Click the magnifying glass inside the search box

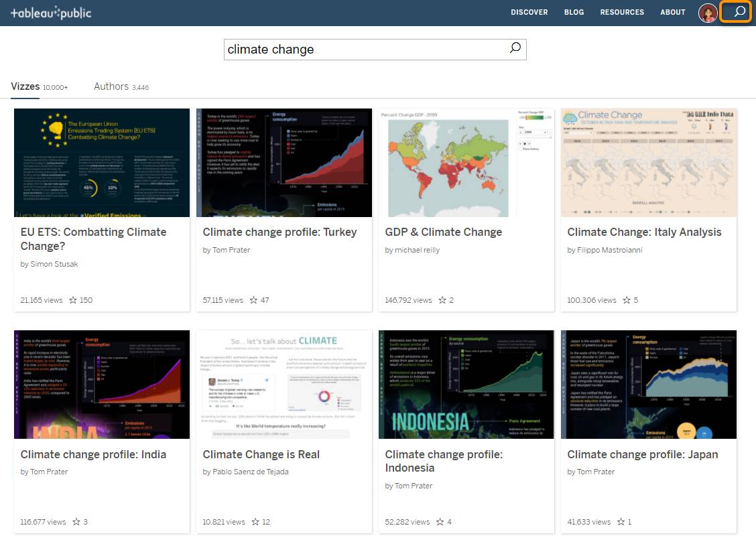pyautogui.click(x=514, y=48)
